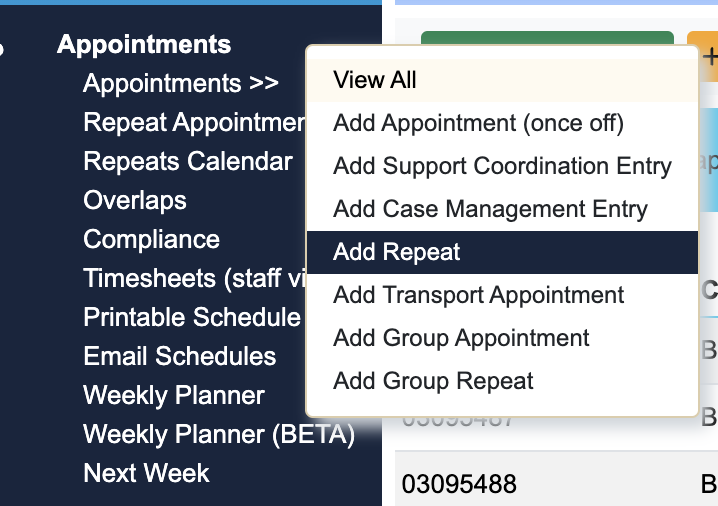This screenshot has height=506, width=718.
Task: Select View All from the submenu
Action: click(375, 80)
